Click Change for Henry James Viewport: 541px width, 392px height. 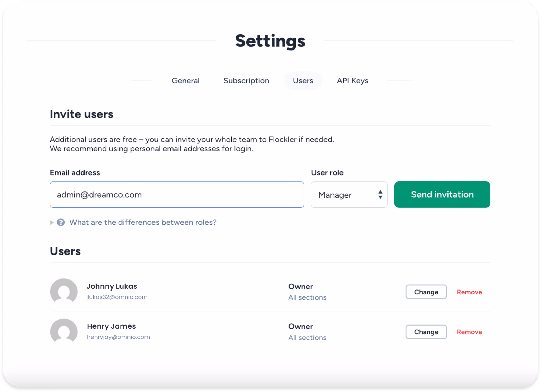coord(426,332)
